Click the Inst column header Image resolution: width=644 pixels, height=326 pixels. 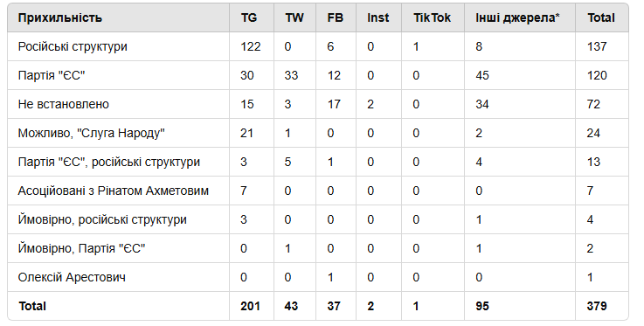[377, 17]
